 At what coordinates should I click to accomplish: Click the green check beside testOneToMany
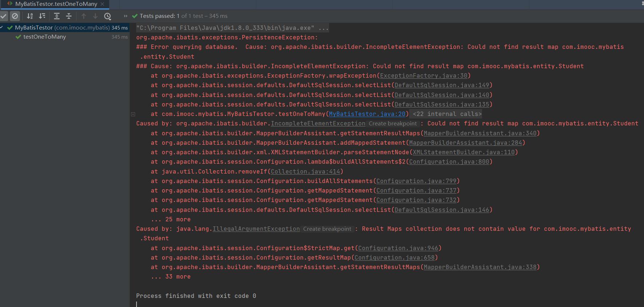pyautogui.click(x=18, y=37)
